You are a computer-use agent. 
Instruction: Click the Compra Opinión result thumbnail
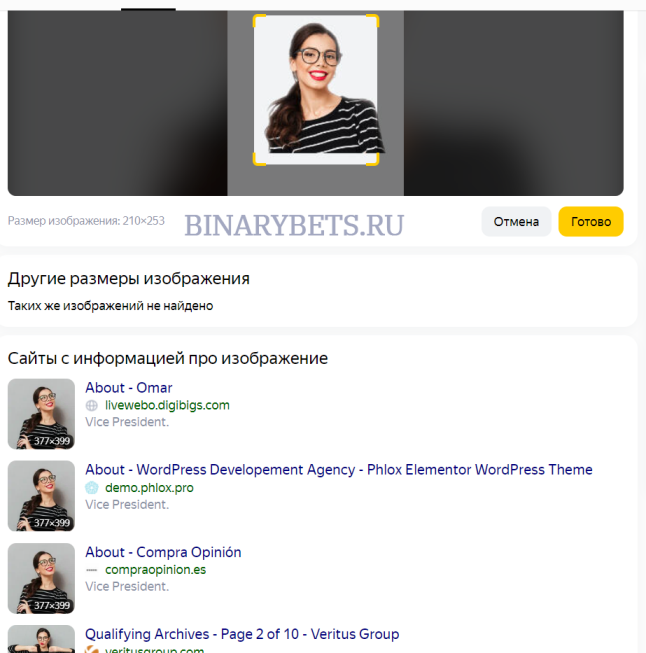(x=41, y=578)
